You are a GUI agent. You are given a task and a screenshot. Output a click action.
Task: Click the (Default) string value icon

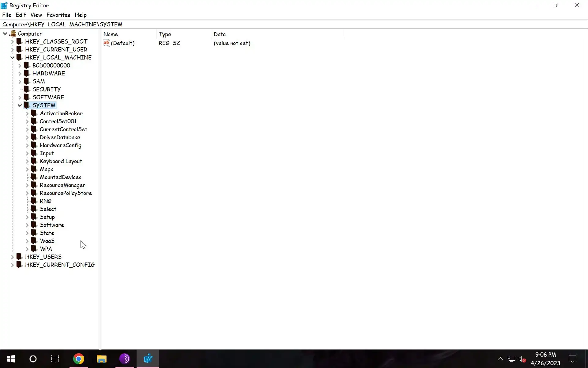point(106,43)
